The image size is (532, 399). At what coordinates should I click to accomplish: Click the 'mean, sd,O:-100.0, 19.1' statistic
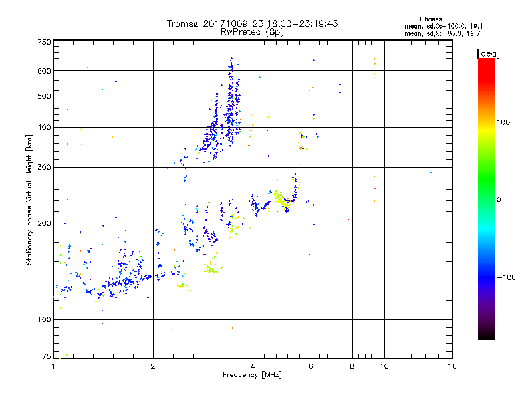coord(444,26)
